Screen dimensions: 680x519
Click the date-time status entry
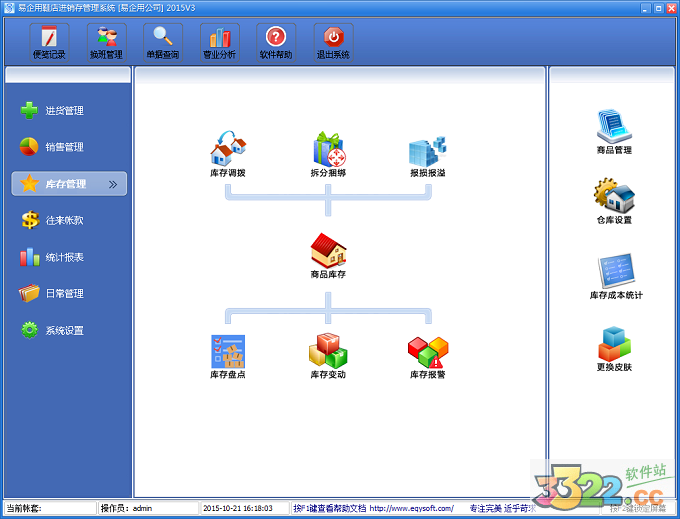coord(245,508)
